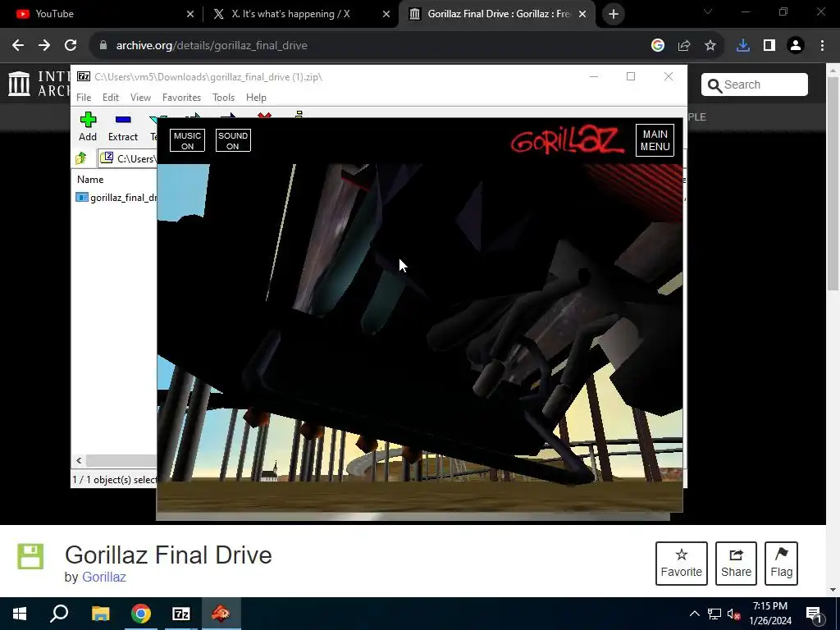This screenshot has height=630, width=840.
Task: Open the Gorillaz creator link
Action: pos(104,577)
